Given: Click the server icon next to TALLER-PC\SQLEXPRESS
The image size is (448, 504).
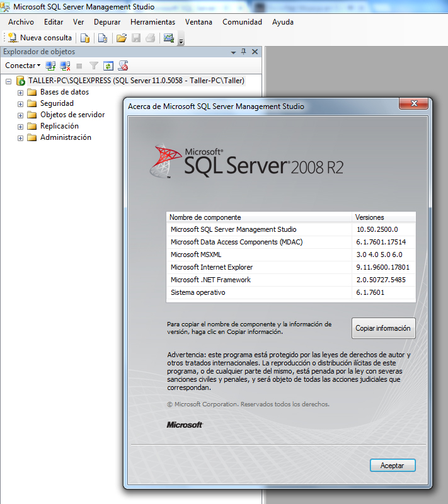Looking at the screenshot, I should pos(21,81).
